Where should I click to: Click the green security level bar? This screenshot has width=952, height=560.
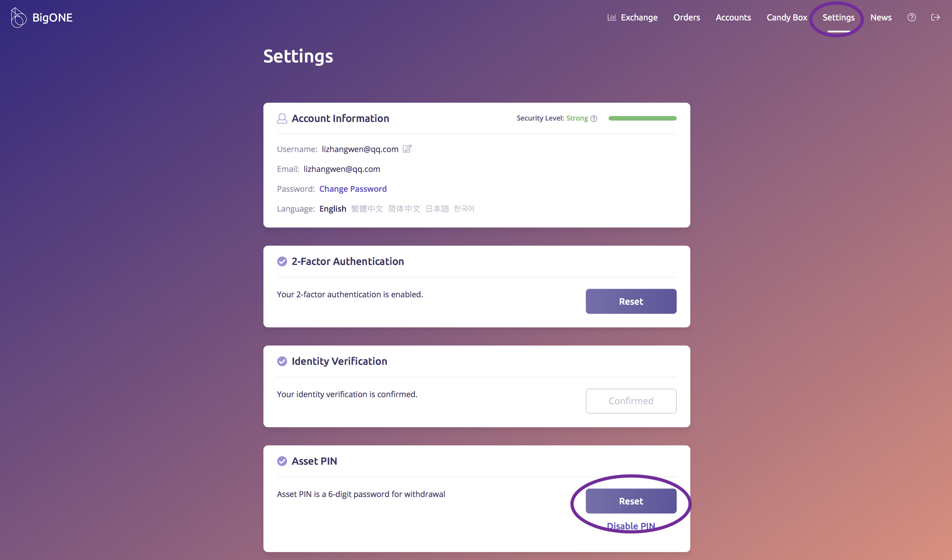pos(642,119)
